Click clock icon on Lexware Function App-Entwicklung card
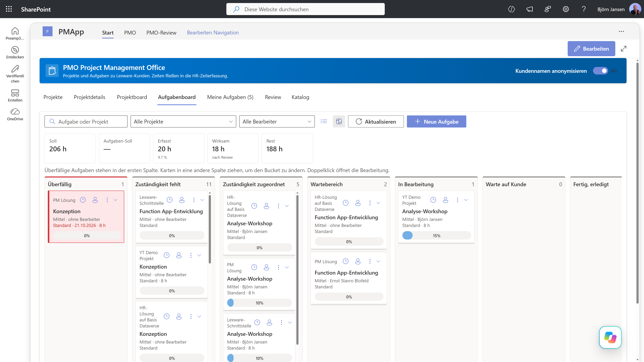This screenshot has width=644, height=362. tap(169, 200)
